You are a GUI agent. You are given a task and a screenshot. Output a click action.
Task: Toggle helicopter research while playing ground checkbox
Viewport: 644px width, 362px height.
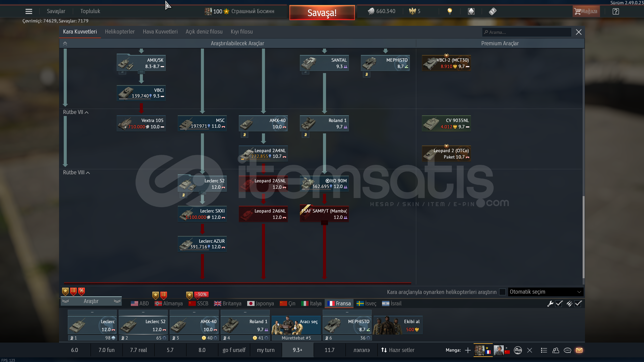(502, 292)
